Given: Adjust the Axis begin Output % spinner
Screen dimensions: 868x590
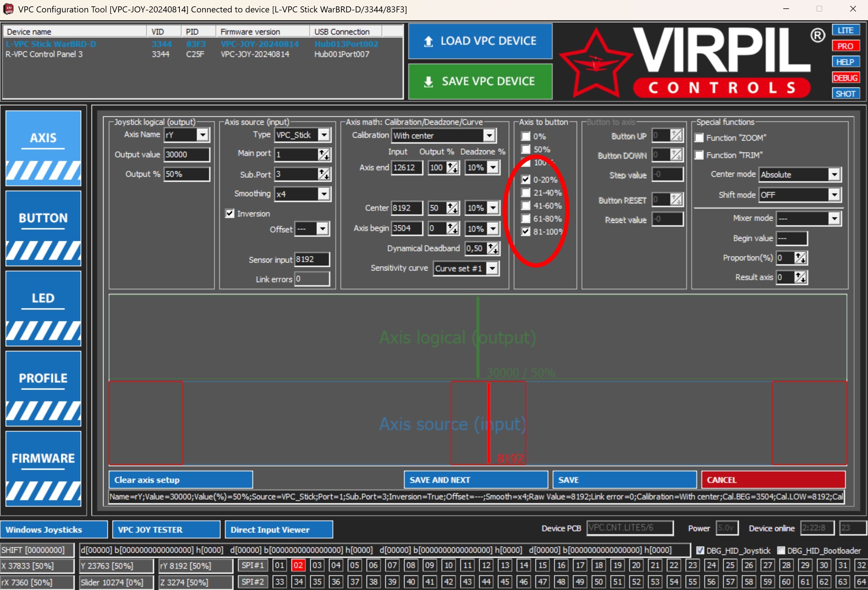Looking at the screenshot, I should pyautogui.click(x=453, y=228).
